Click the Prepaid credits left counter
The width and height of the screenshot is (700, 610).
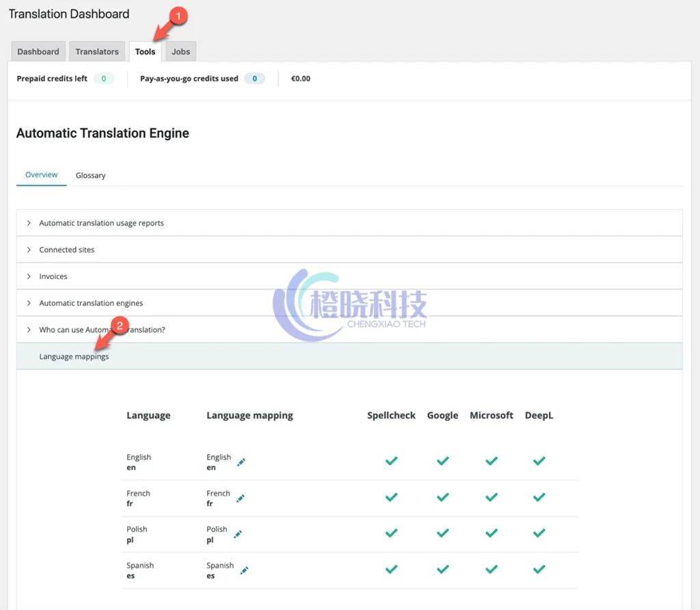103,79
